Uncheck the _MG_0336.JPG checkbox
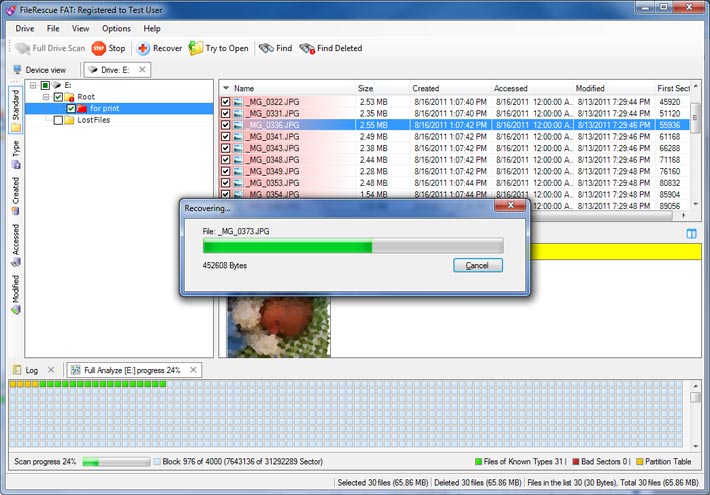Screen dimensions: 710x495 (225, 125)
